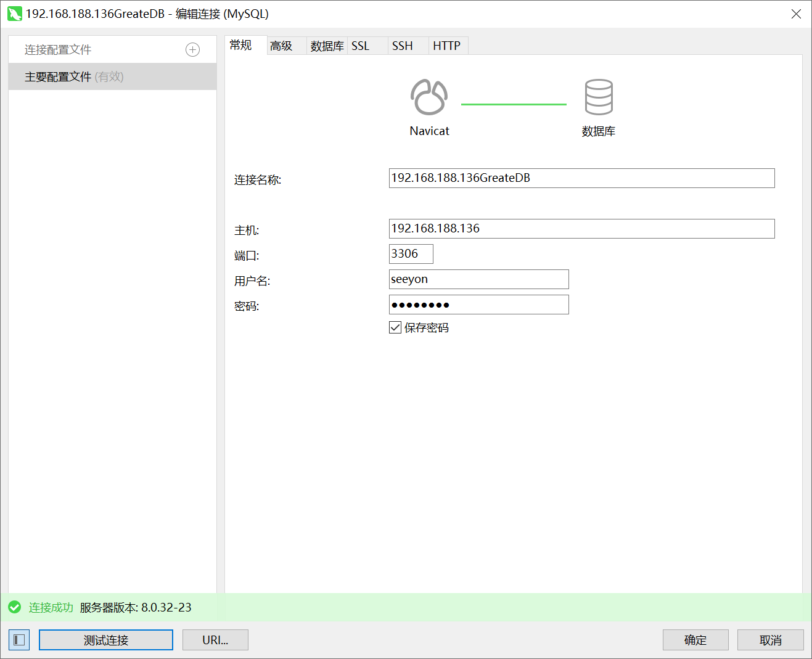Open the 数据库 tab
The height and width of the screenshot is (659, 812).
[x=327, y=46]
